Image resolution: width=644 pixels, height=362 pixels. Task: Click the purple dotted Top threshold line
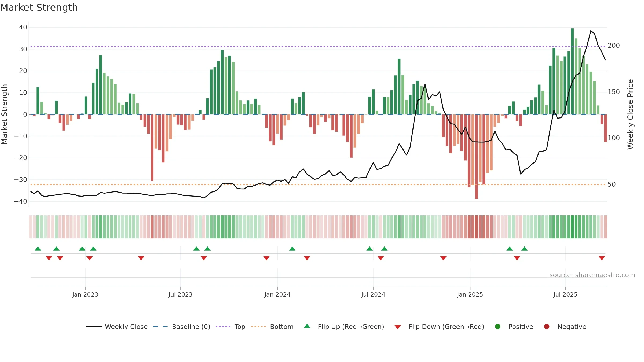(x=318, y=47)
